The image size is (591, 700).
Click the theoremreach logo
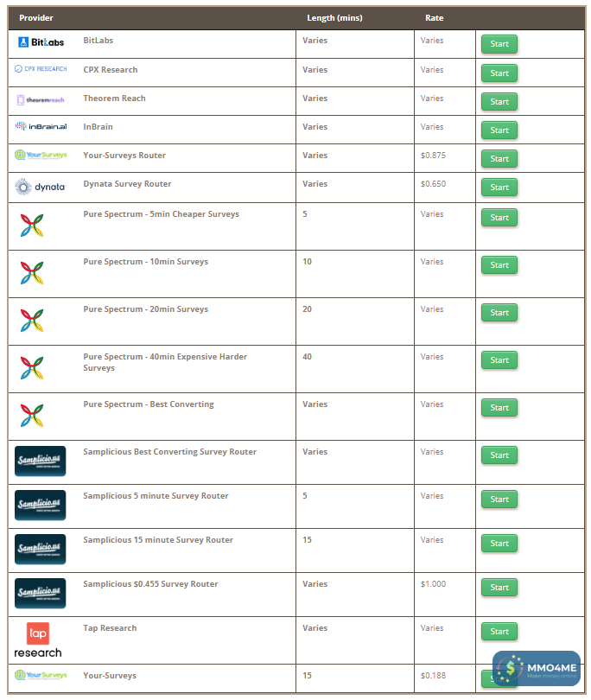(x=41, y=100)
